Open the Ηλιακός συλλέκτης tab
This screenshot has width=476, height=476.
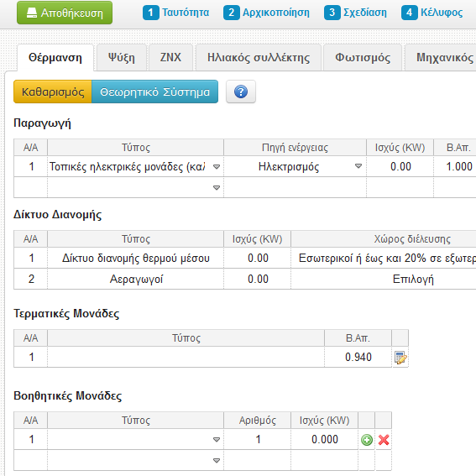click(x=259, y=58)
